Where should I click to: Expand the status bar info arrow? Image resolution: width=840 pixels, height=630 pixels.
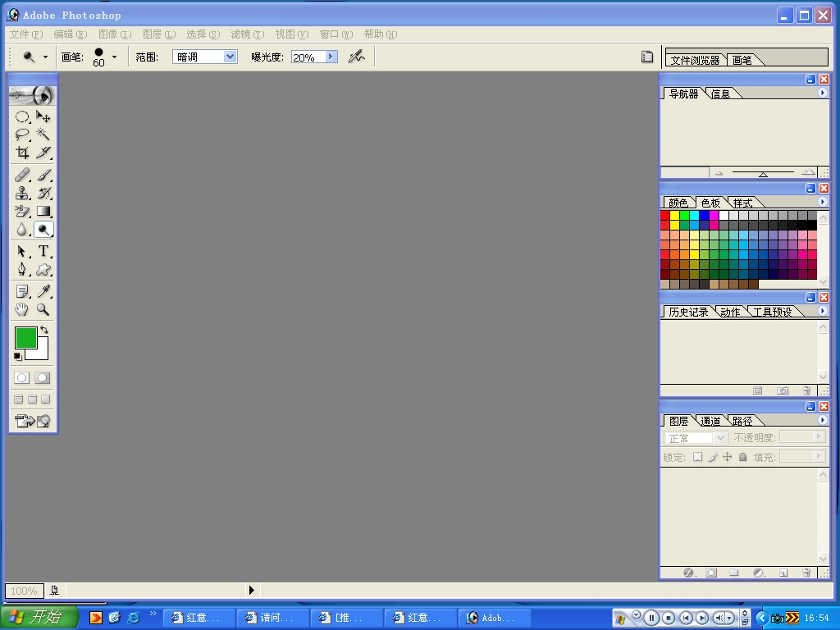pos(251,591)
